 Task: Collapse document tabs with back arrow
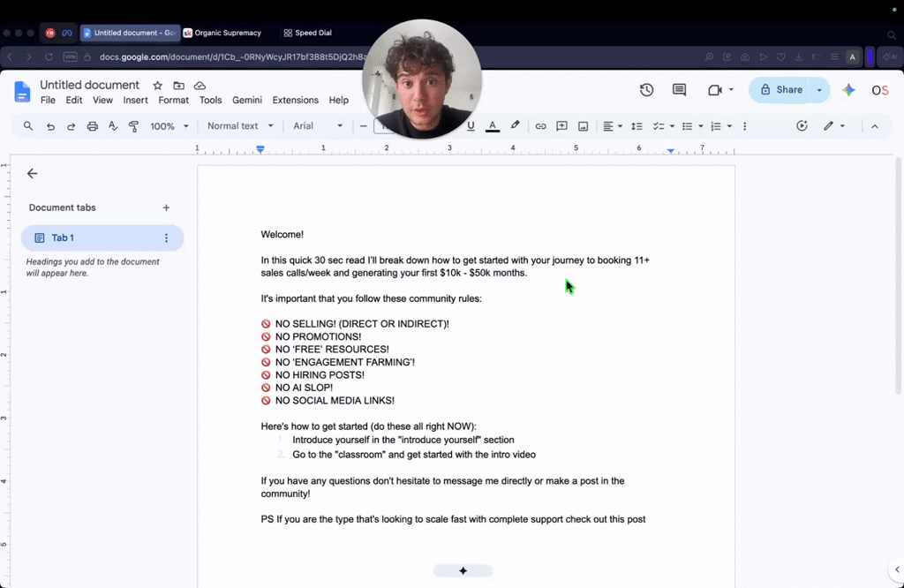tap(33, 174)
